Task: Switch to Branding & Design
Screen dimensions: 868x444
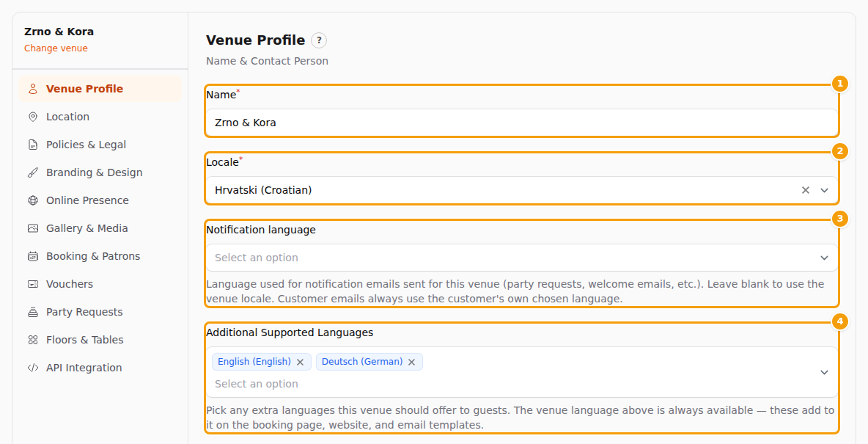Action: [100, 172]
